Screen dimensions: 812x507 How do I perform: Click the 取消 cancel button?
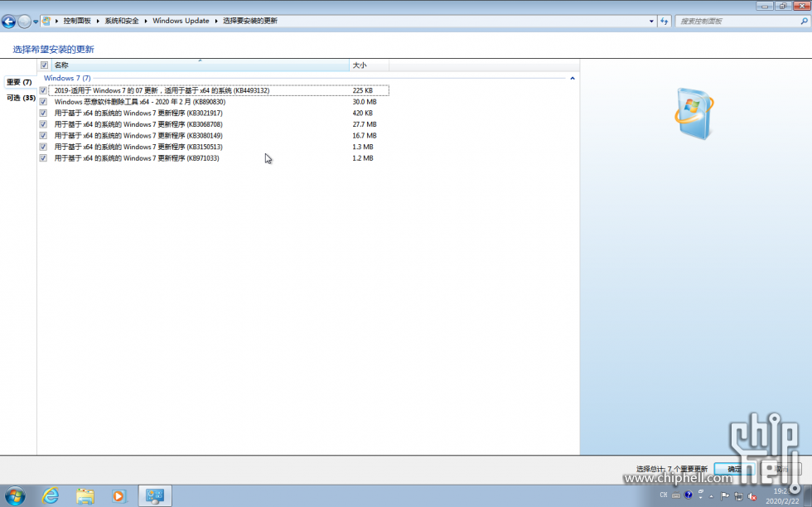tap(781, 469)
